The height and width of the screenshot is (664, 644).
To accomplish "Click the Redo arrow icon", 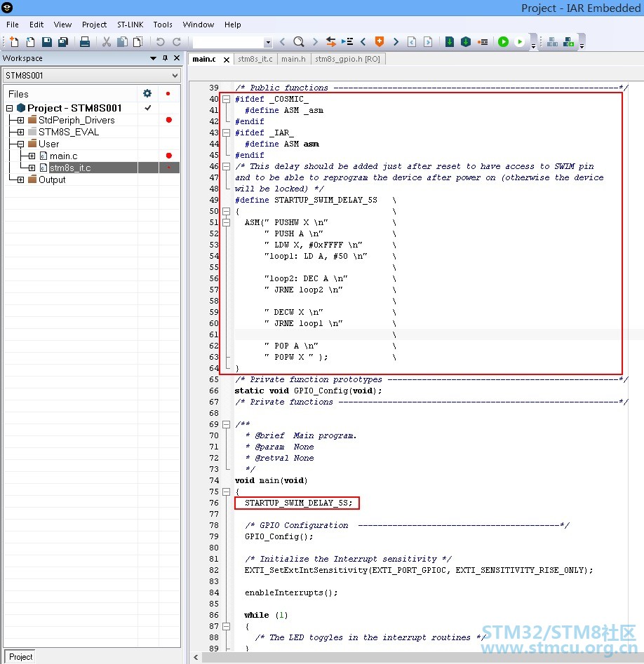I will pos(177,41).
